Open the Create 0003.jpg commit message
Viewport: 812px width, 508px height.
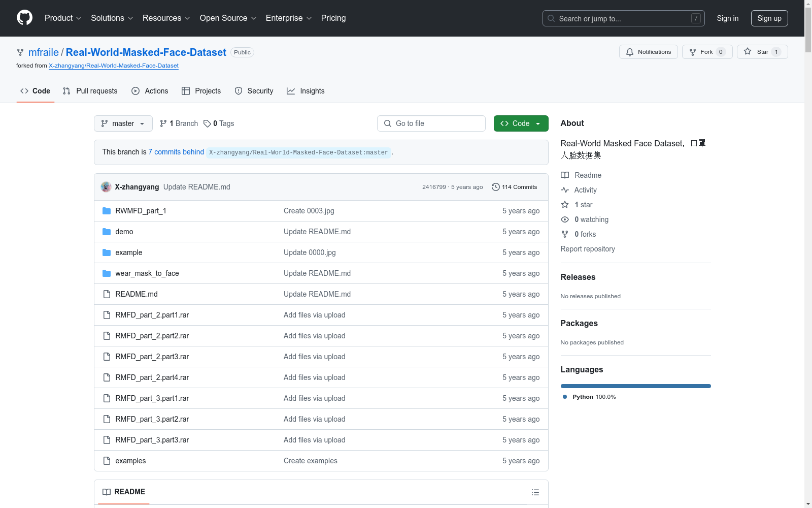tap(309, 211)
